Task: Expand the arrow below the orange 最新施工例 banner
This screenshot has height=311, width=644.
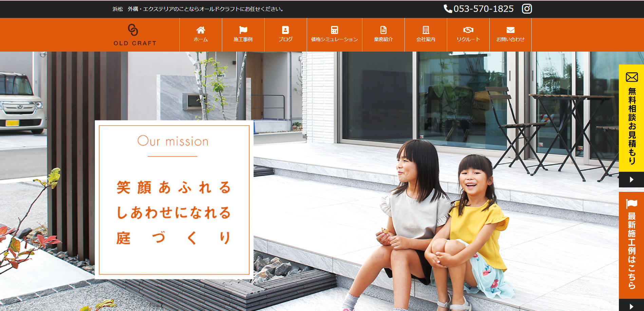Action: click(x=631, y=306)
